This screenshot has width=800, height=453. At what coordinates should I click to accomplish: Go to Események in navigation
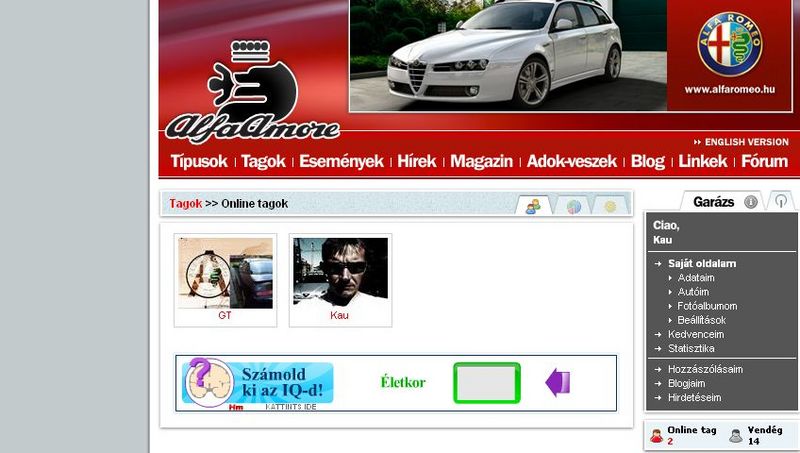[x=341, y=161]
